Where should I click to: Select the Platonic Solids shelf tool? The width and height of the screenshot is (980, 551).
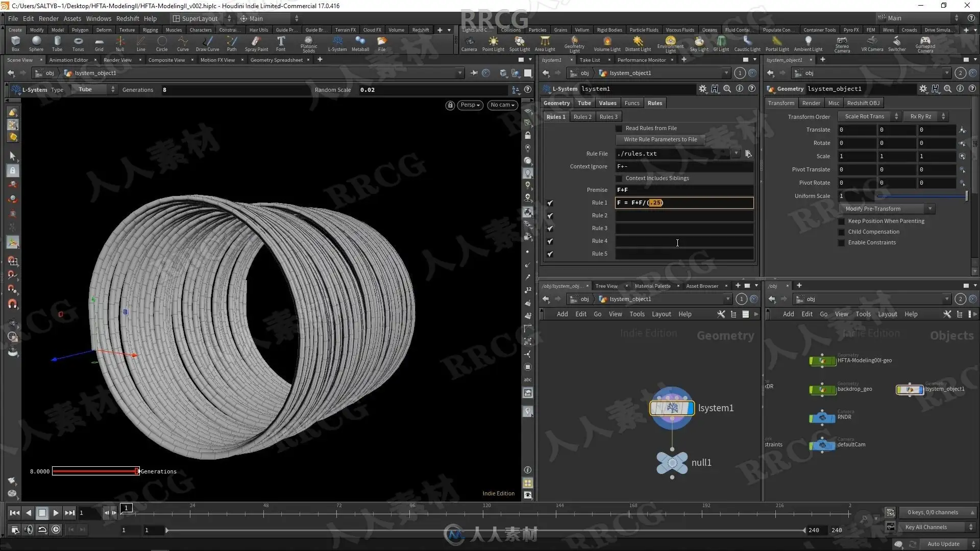pos(308,43)
